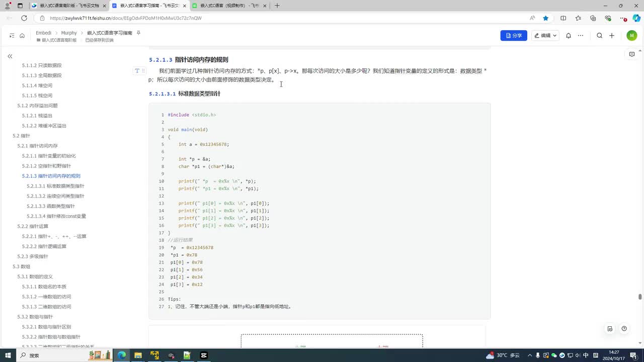Toggle the Feishu sidebar menu icon
The width and height of the screenshot is (644, 362).
pos(12,36)
